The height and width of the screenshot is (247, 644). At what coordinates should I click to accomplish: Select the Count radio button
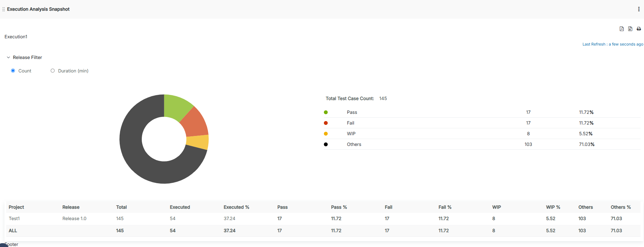pos(13,71)
